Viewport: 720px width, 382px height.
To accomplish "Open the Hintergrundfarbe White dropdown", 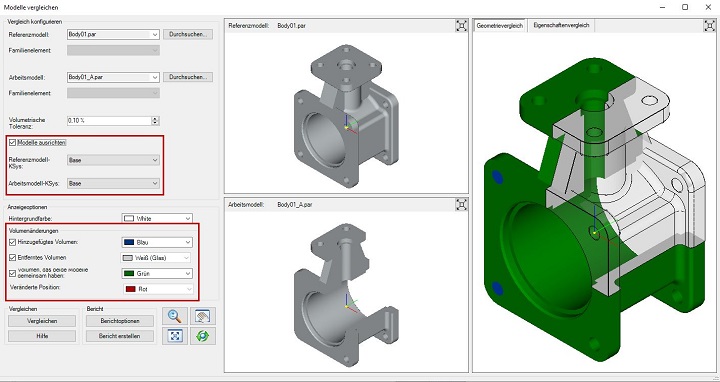I will (157, 219).
